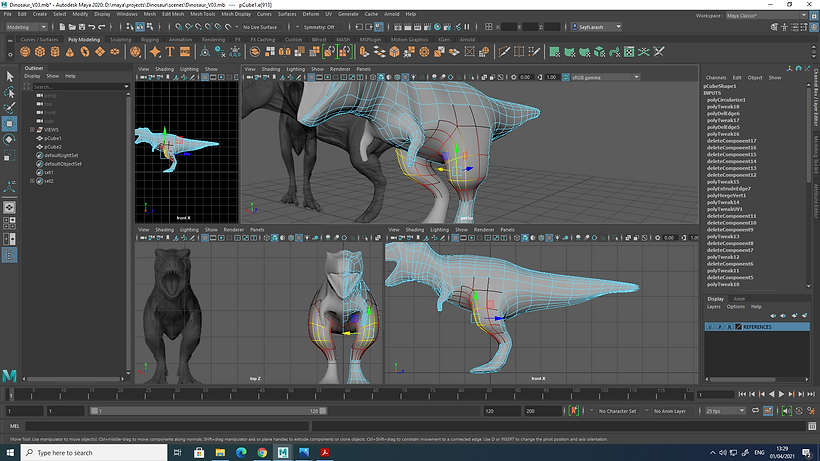Switch to the Anim tab in layer editor
Screen dimensions: 820x461
pos(739,299)
